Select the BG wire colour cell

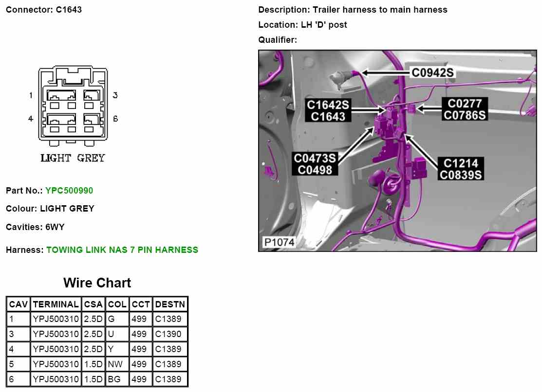(x=116, y=379)
